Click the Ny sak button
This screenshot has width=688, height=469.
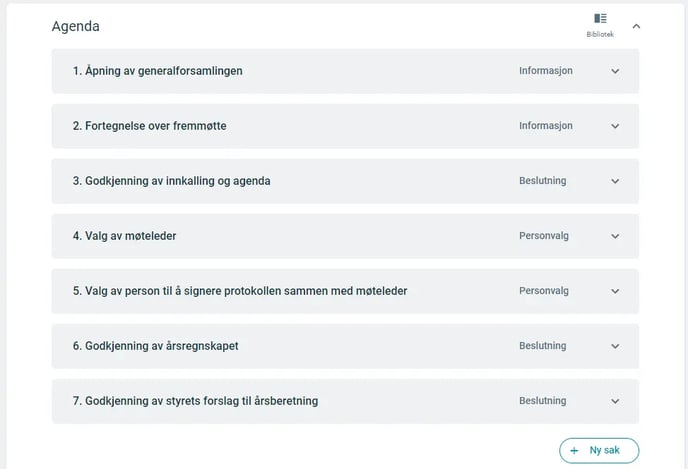click(599, 451)
